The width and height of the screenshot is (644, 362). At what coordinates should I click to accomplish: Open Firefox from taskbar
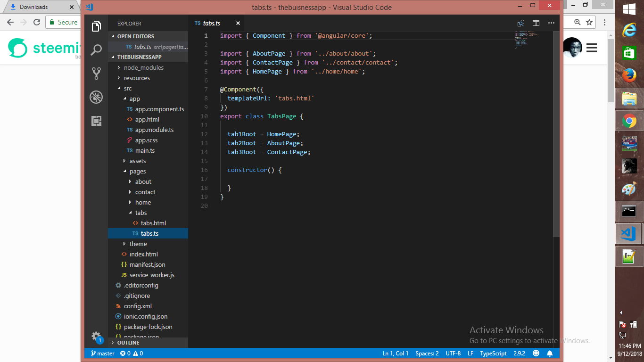tap(629, 75)
